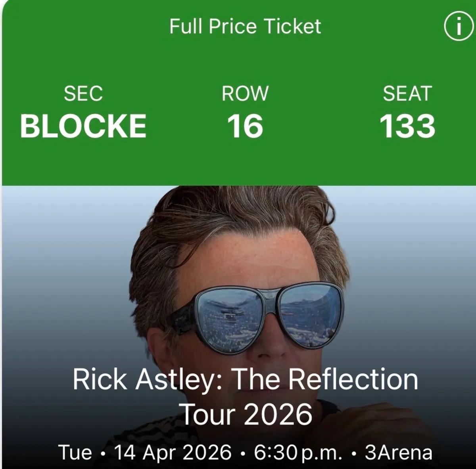Viewport: 476px width, 469px height.
Task: Click the section value BLOCKE
Action: [84, 125]
